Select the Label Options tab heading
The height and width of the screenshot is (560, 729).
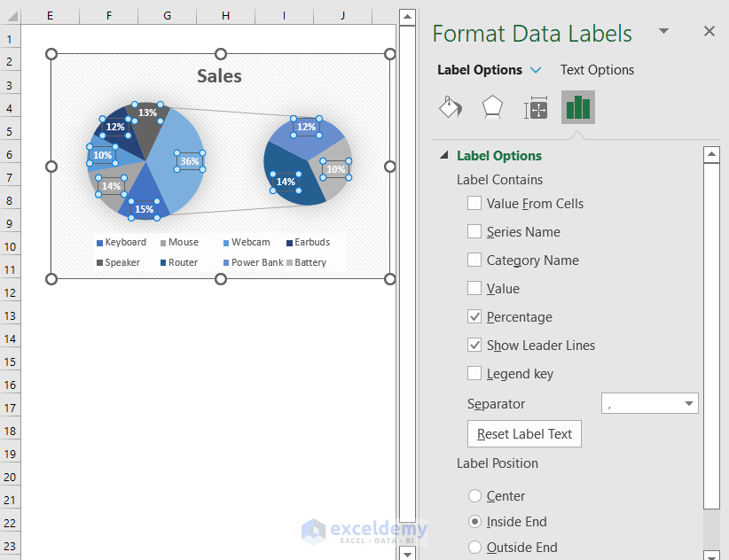point(479,70)
